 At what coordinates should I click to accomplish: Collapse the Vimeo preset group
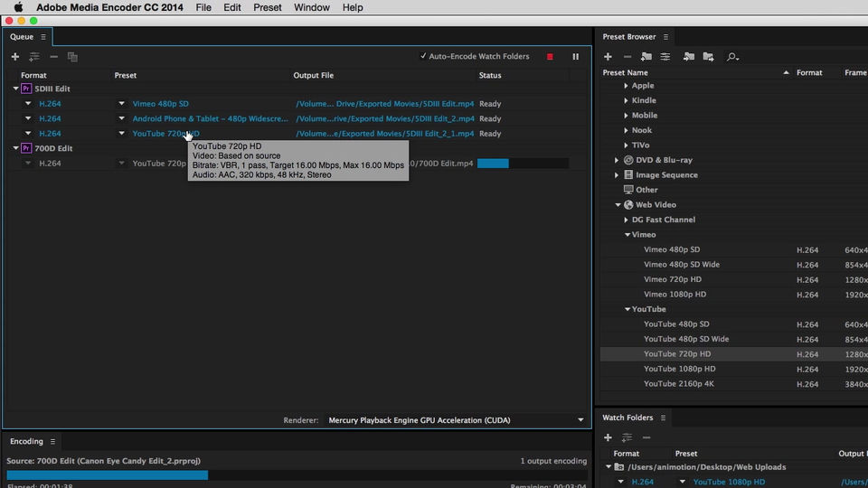(x=627, y=235)
